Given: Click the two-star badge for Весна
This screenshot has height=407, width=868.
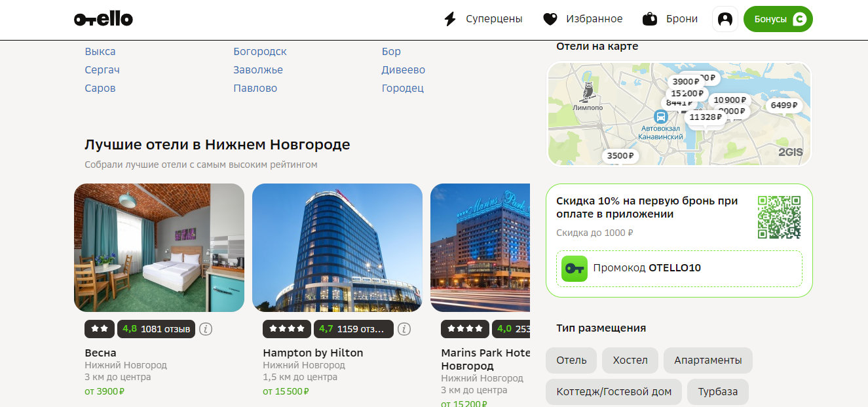Looking at the screenshot, I should [100, 329].
